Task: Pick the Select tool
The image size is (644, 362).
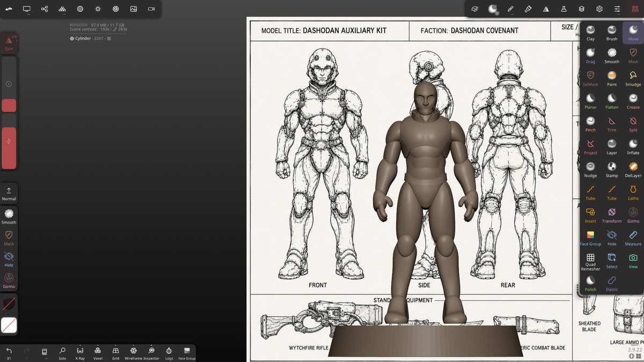Action: (x=612, y=261)
